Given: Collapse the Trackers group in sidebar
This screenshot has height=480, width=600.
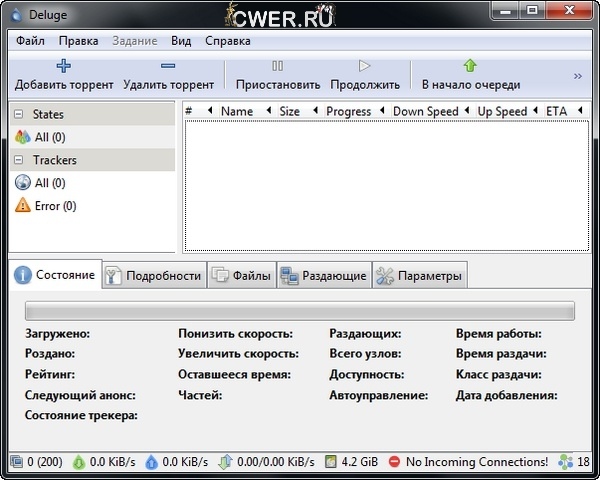Looking at the screenshot, I should [19, 160].
